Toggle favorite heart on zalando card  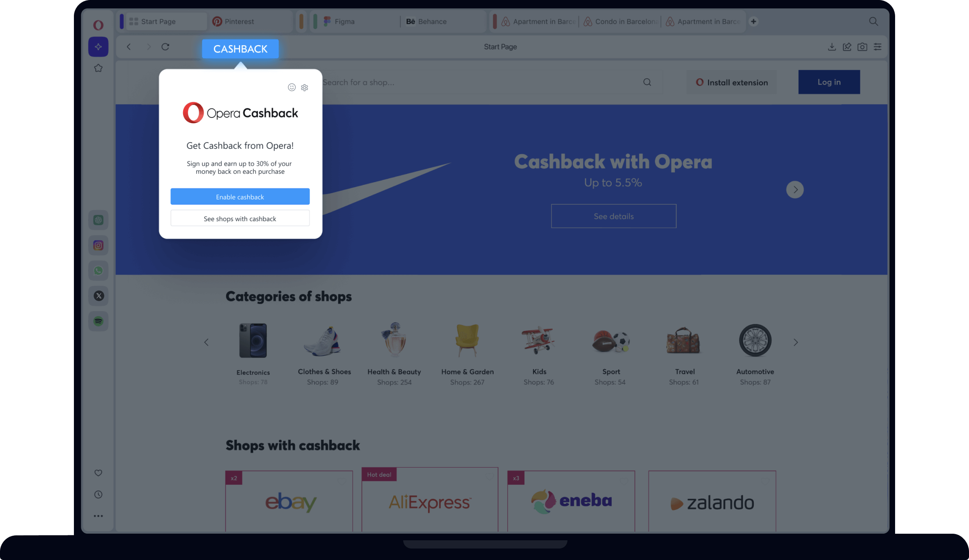[765, 481]
